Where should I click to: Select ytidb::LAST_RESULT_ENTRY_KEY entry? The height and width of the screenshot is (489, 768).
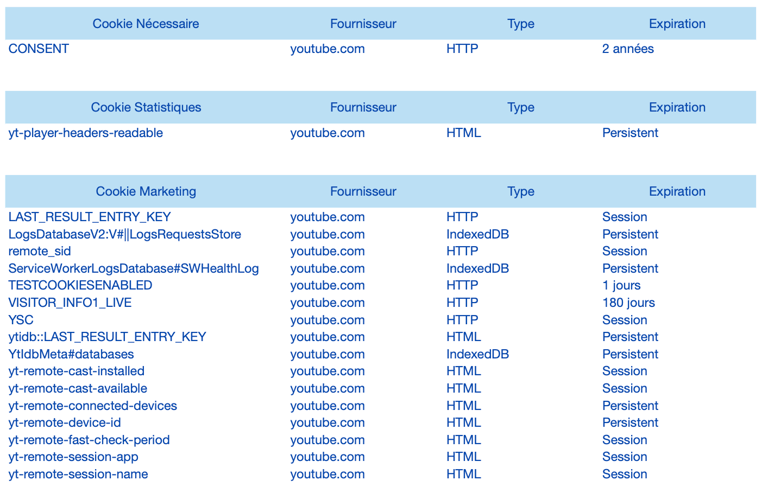coord(107,337)
